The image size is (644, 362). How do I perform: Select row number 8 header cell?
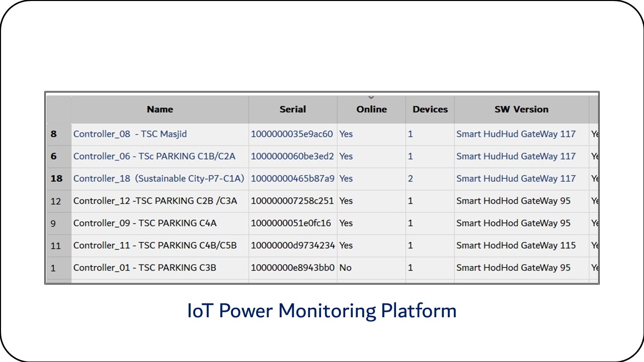(x=54, y=134)
